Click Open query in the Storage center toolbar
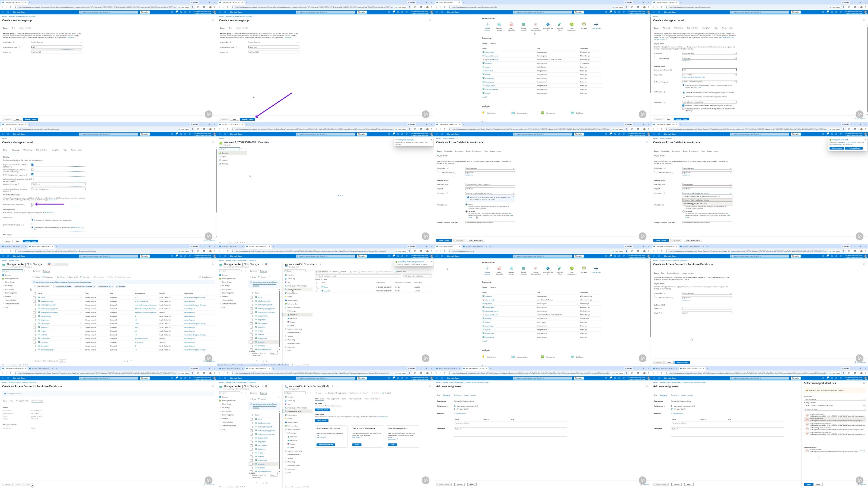 [x=85, y=277]
